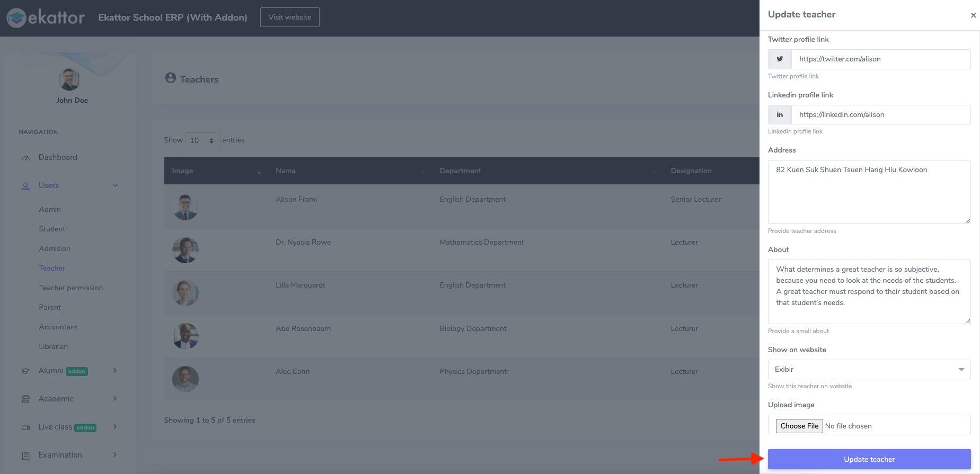The width and height of the screenshot is (980, 474).
Task: Collapse the Users menu chevron
Action: click(115, 185)
